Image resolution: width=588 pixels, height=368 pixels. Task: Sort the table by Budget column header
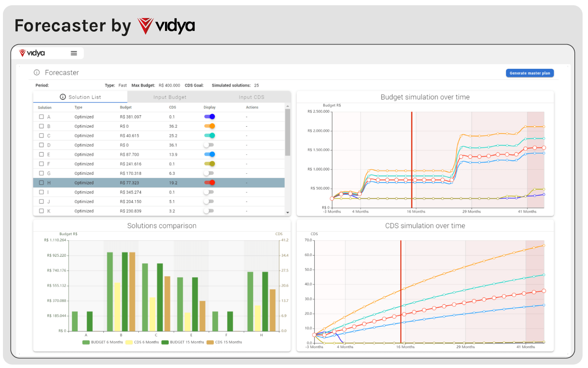point(126,107)
